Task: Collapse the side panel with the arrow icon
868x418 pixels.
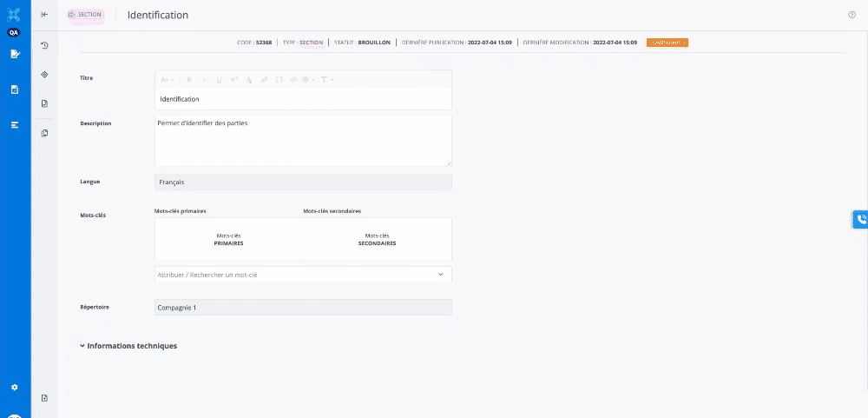Action: pos(44,14)
